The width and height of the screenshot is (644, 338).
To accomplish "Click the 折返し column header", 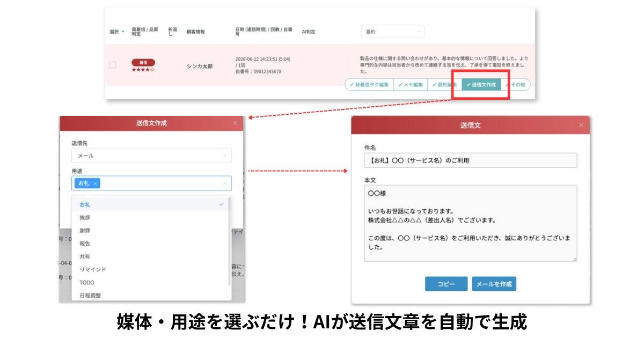I will [x=172, y=32].
